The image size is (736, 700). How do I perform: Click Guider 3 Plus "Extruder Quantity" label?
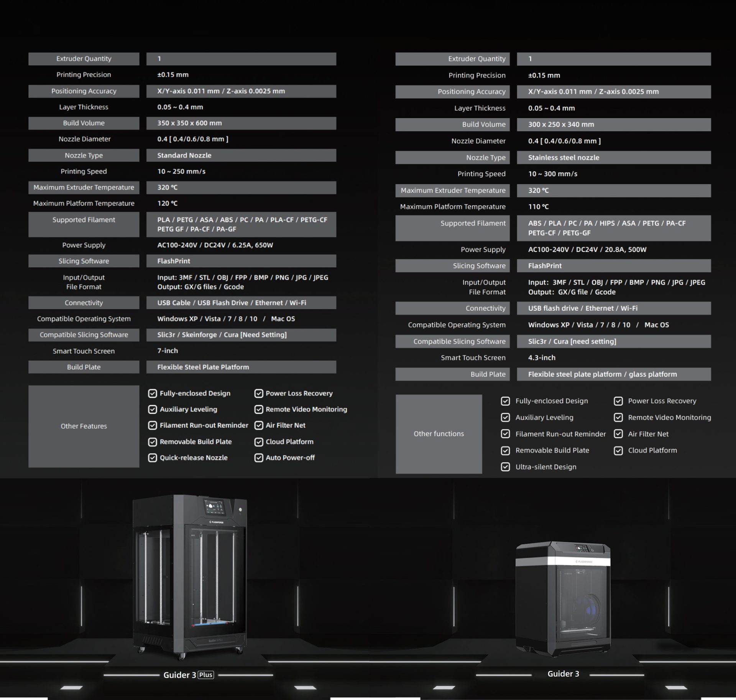[x=84, y=59]
